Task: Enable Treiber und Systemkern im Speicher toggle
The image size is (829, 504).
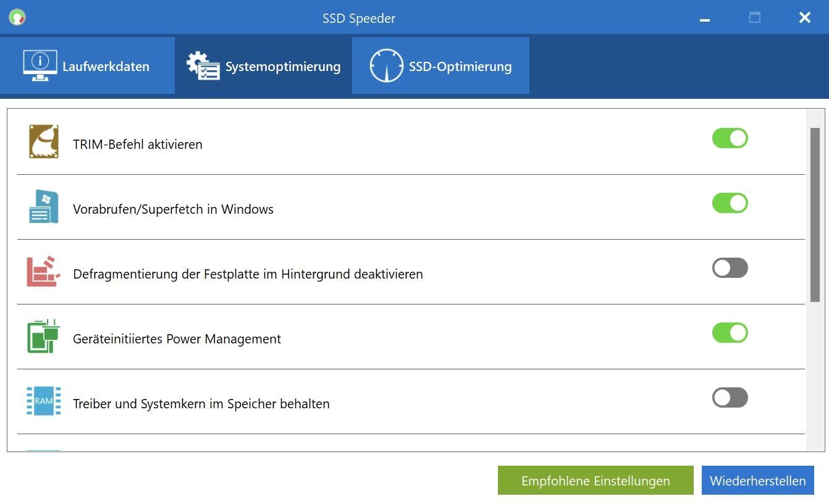Action: pos(730,398)
